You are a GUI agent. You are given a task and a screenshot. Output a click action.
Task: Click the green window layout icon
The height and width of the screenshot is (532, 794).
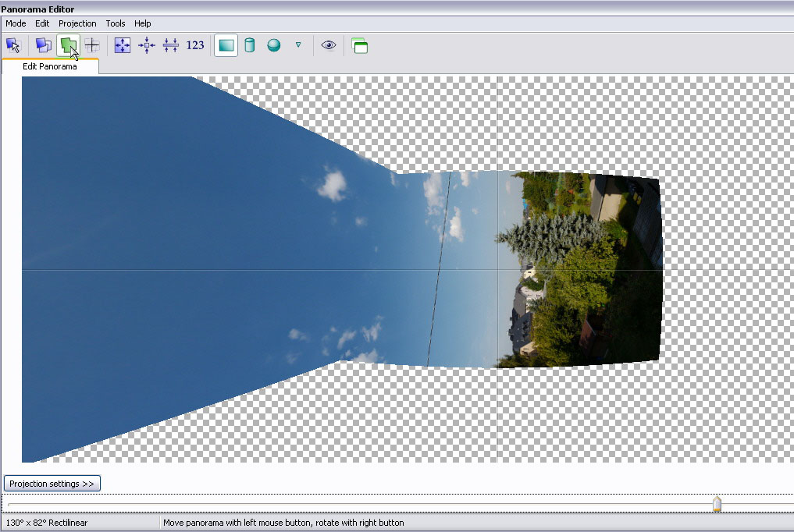coord(359,46)
